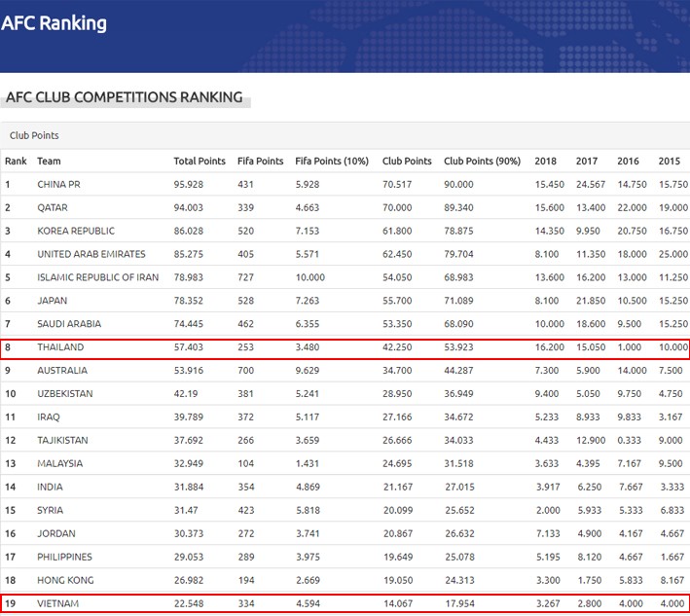Click Korea Republic club points 61.800
This screenshot has width=690, height=616.
click(397, 231)
